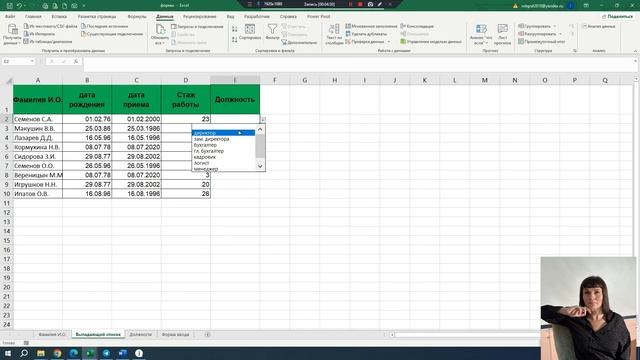Open Запросы и подключения pane
Viewport: 640px width, 360px height.
click(x=197, y=27)
